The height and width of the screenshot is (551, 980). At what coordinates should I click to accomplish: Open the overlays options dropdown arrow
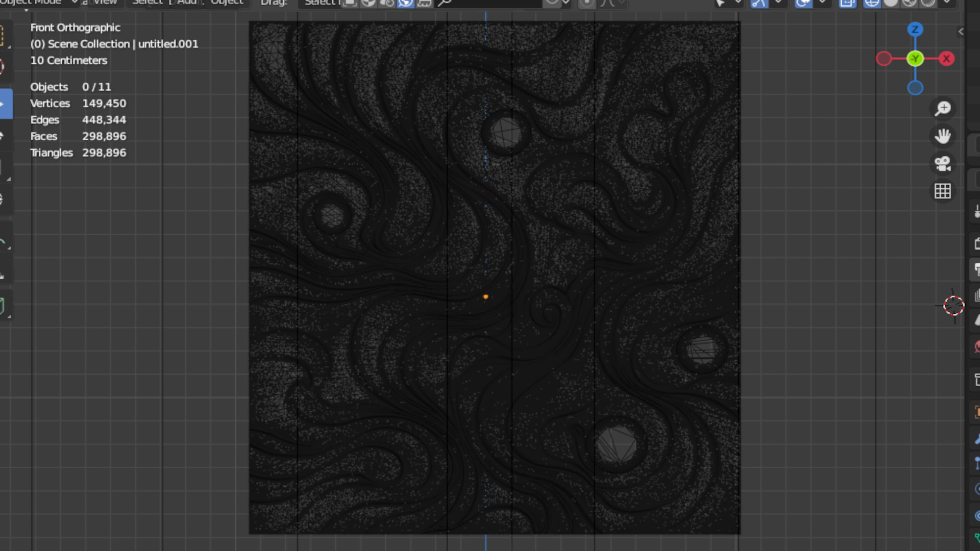pyautogui.click(x=822, y=3)
